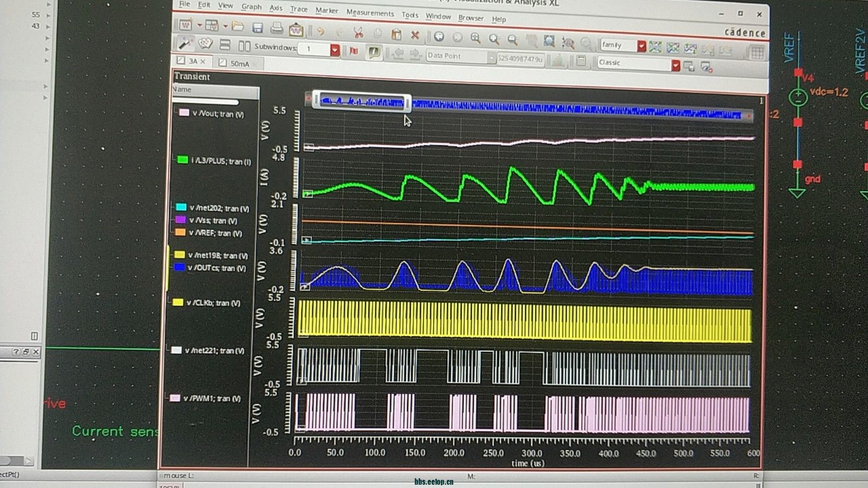This screenshot has width=868, height=488.
Task: Select the v /PWM1 trace label
Action: [x=212, y=398]
